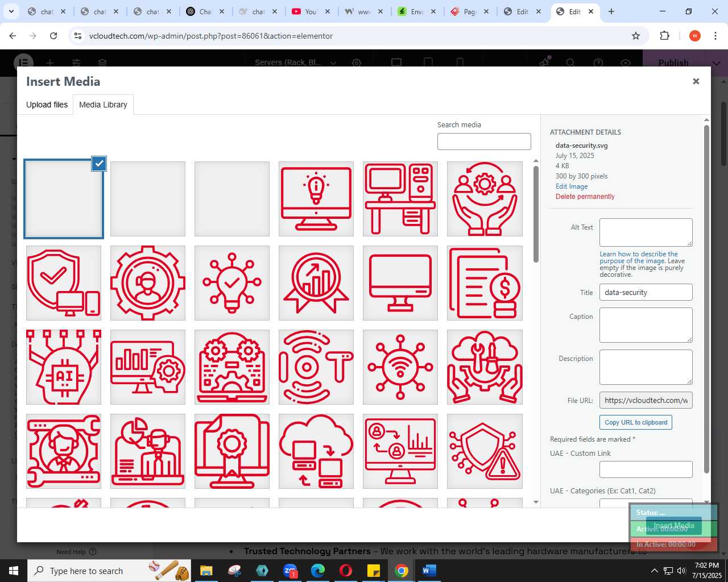Open the Edit Image link
The image size is (728, 582).
click(x=572, y=186)
